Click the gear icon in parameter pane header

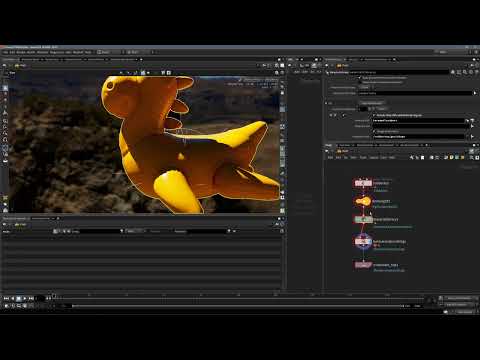(x=453, y=72)
